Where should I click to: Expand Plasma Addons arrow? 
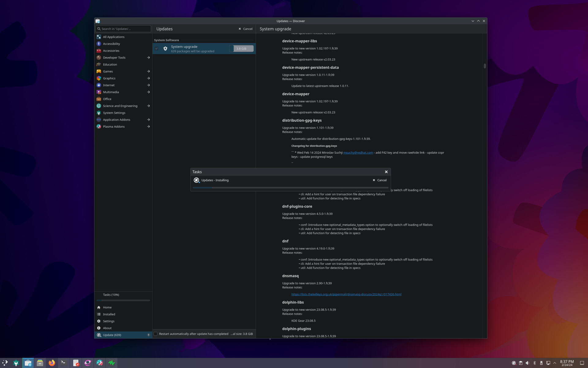149,127
